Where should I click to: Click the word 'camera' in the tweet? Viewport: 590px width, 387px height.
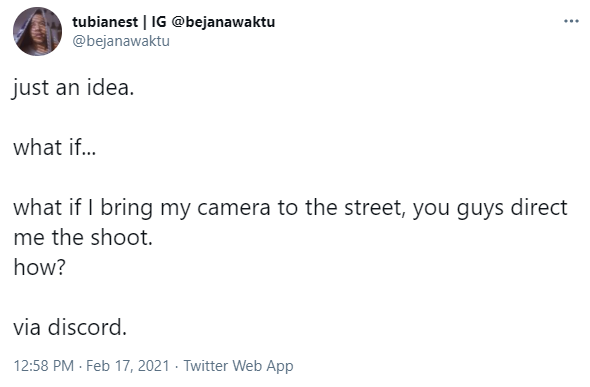(x=234, y=208)
